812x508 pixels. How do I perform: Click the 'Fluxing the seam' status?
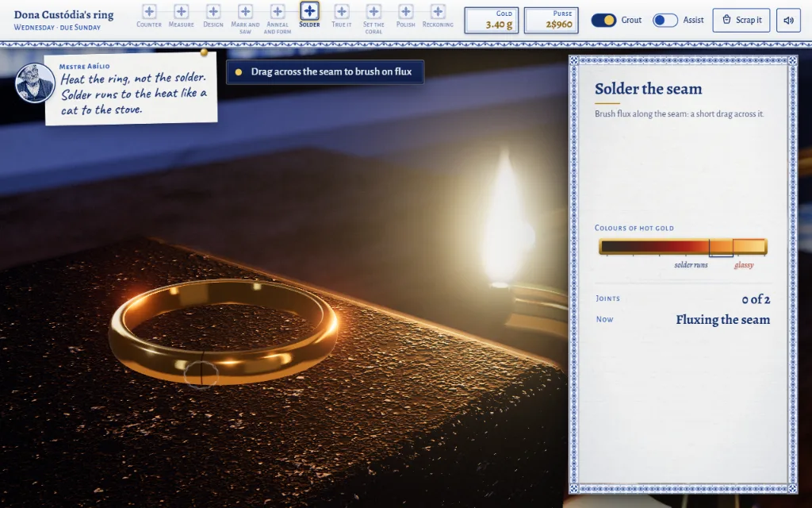point(722,320)
